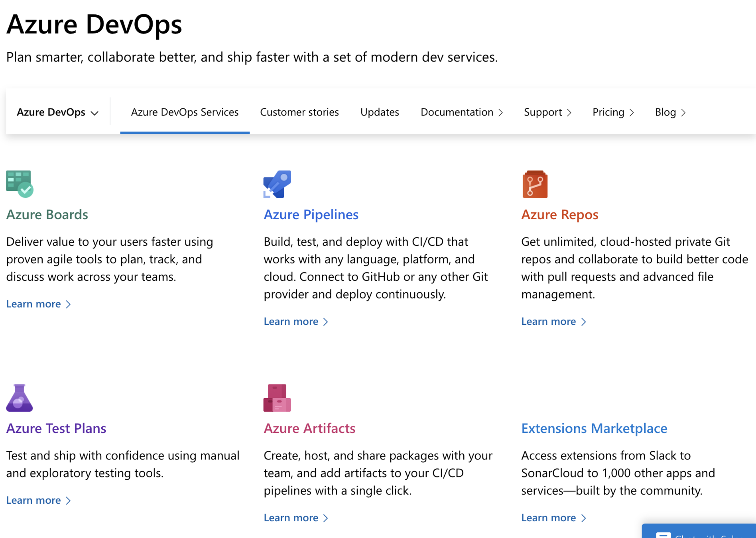Click the Extensions Marketplace heading link
The height and width of the screenshot is (538, 756).
(594, 428)
